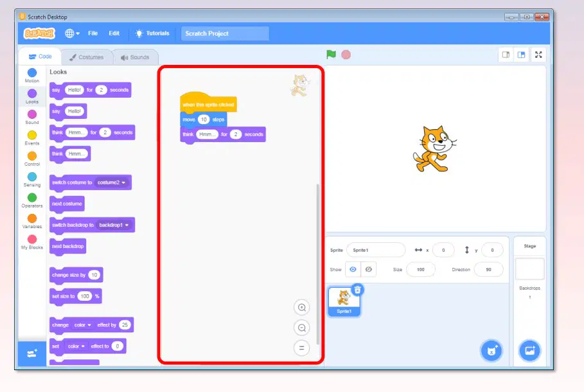The height and width of the screenshot is (392, 584).
Task: Open the language globe menu
Action: coord(72,33)
